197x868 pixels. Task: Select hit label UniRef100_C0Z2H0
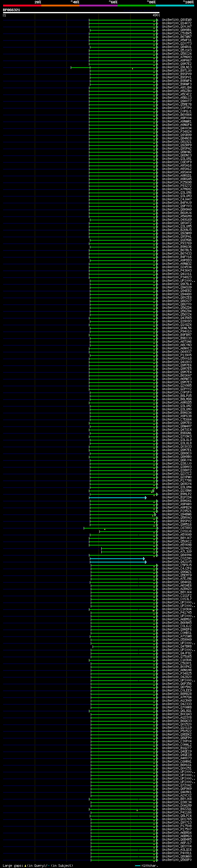[x=177, y=558]
